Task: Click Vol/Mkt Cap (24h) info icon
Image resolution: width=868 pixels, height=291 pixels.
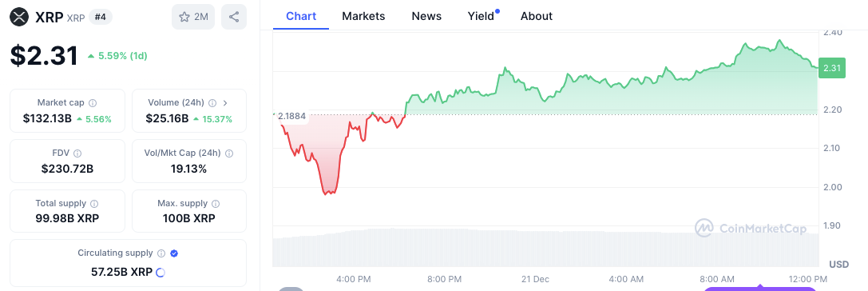Action: pyautogui.click(x=228, y=153)
